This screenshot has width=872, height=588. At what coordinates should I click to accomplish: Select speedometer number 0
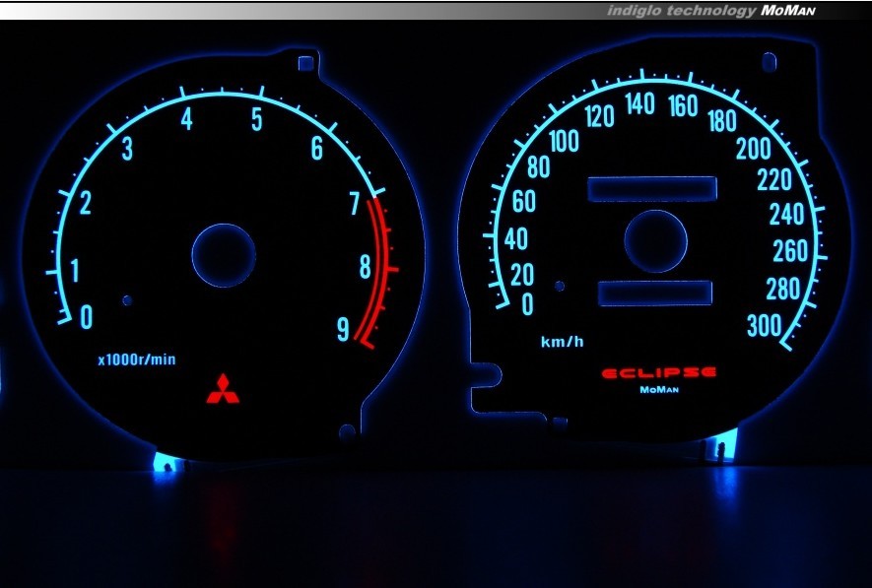pyautogui.click(x=527, y=304)
